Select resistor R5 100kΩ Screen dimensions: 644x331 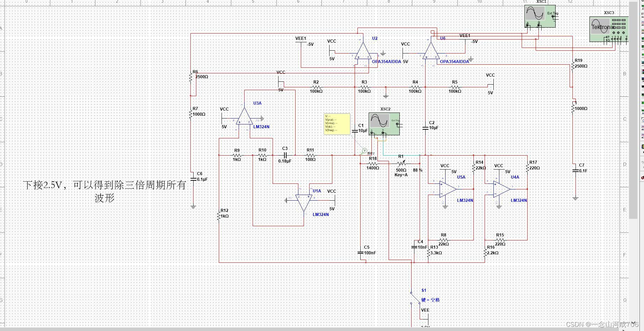click(x=455, y=87)
